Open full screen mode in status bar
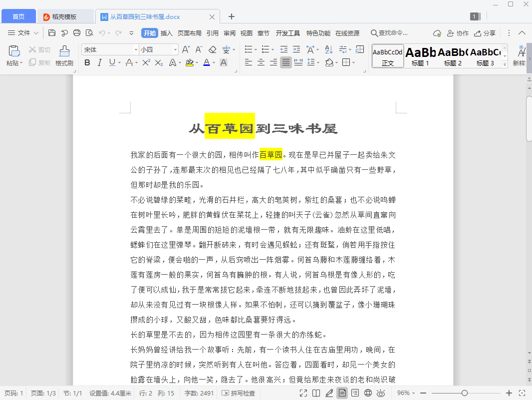 click(x=303, y=393)
